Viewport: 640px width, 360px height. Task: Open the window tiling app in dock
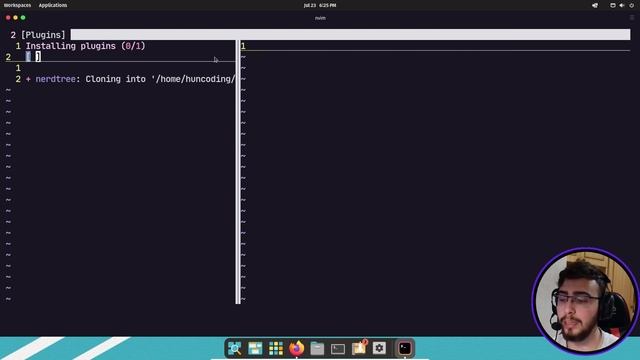pyautogui.click(x=255, y=348)
